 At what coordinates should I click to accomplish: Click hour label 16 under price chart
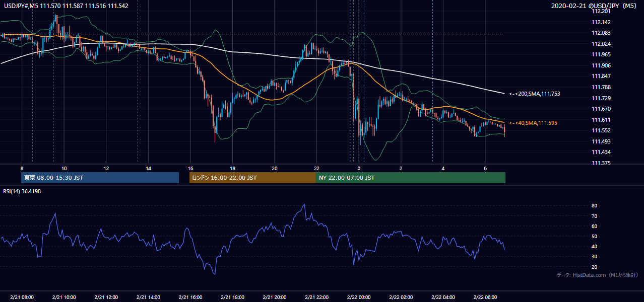[x=190, y=168]
